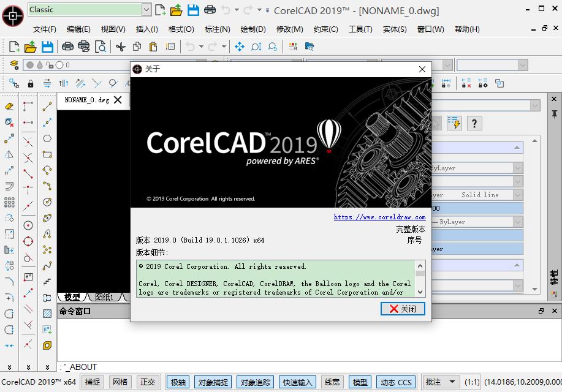
Task: Open the redo history dropdown arrow
Action: click(224, 47)
